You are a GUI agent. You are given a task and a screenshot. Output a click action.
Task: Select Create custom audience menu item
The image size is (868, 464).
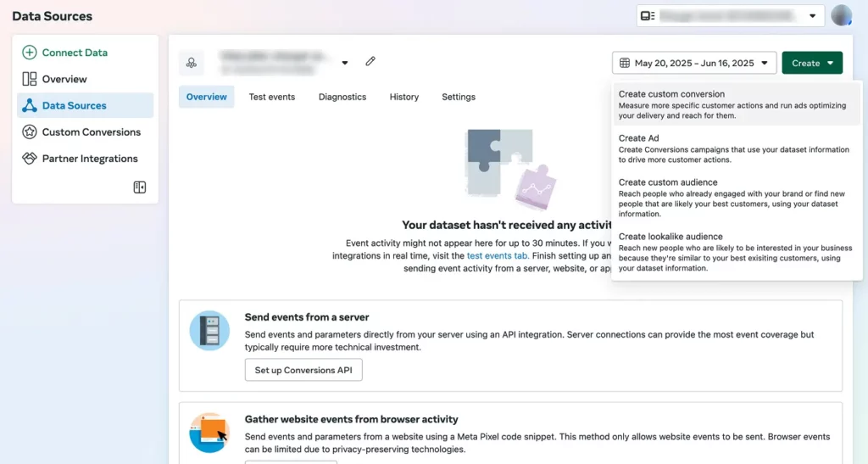(x=737, y=198)
